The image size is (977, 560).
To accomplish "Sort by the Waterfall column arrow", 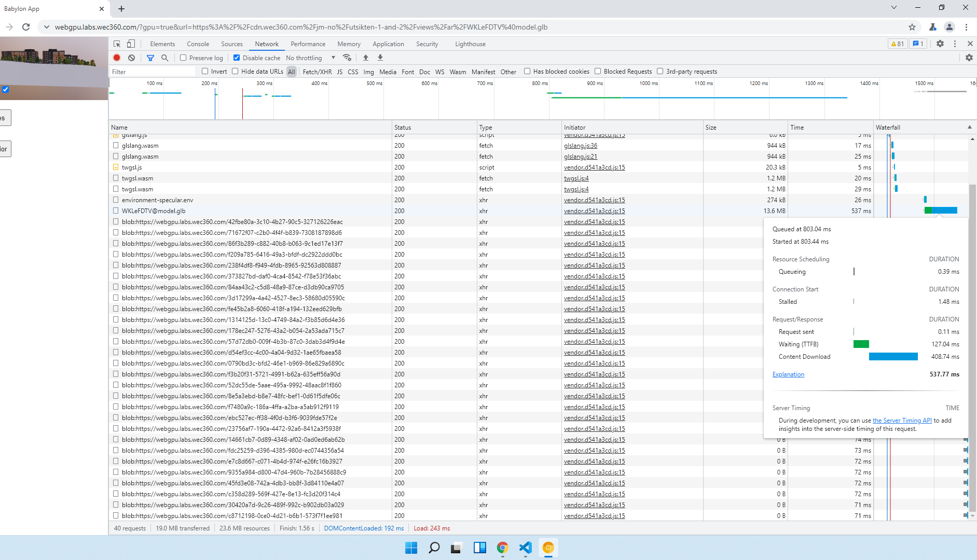I will pyautogui.click(x=969, y=128).
